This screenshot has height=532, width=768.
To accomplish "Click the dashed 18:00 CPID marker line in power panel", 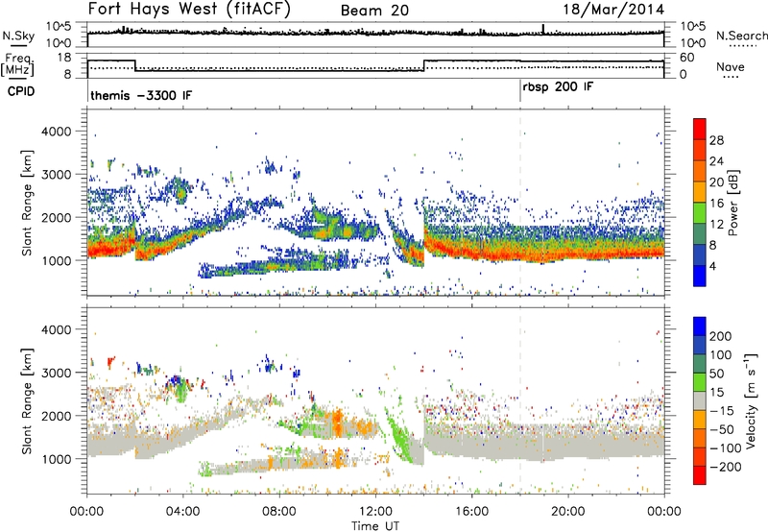I will pos(520,203).
